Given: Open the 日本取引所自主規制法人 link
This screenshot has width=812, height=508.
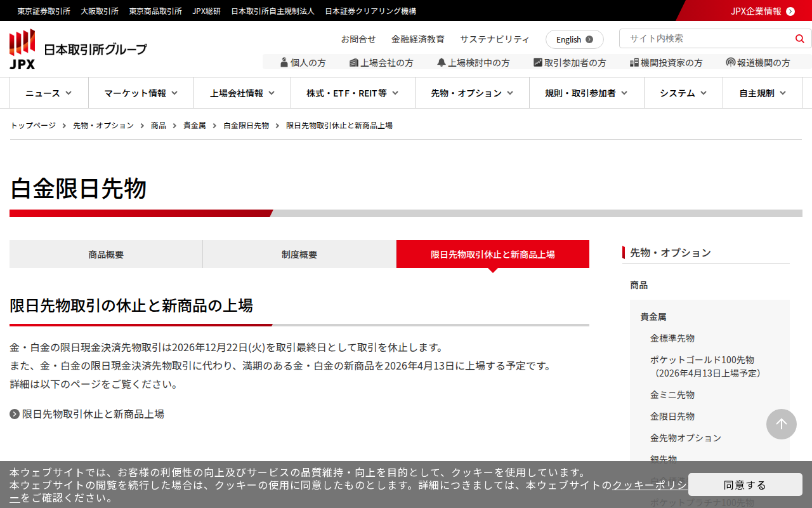Looking at the screenshot, I should click(273, 11).
